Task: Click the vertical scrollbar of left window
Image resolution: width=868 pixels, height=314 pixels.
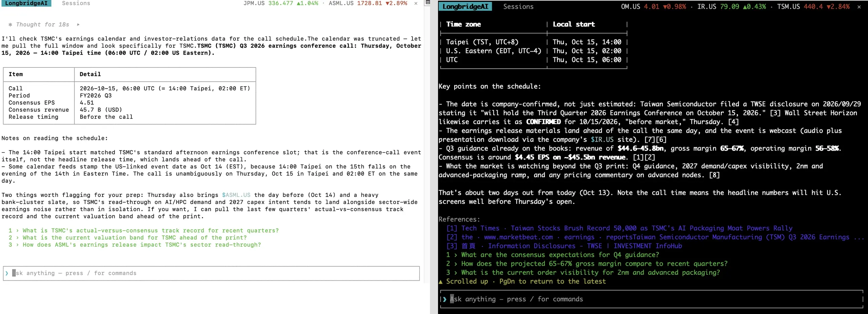Action: point(427,144)
